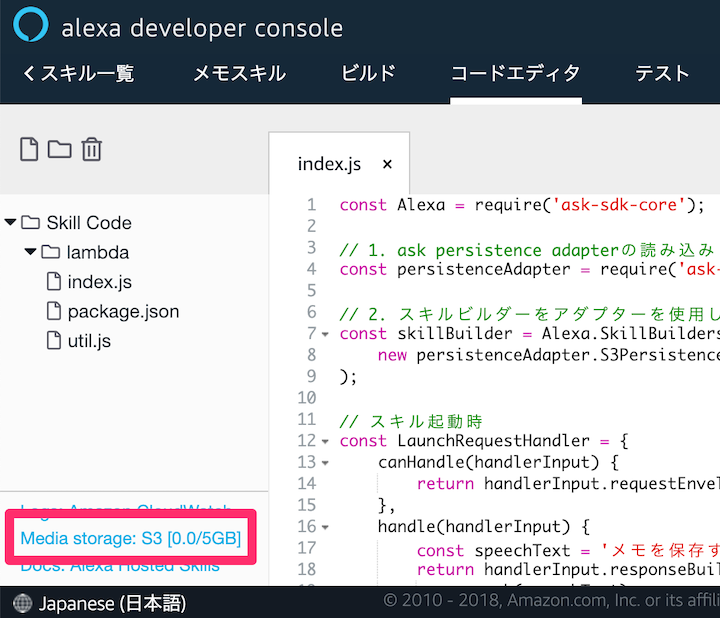This screenshot has height=618, width=720.
Task: Select the コードエディタ tab
Action: click(x=516, y=73)
